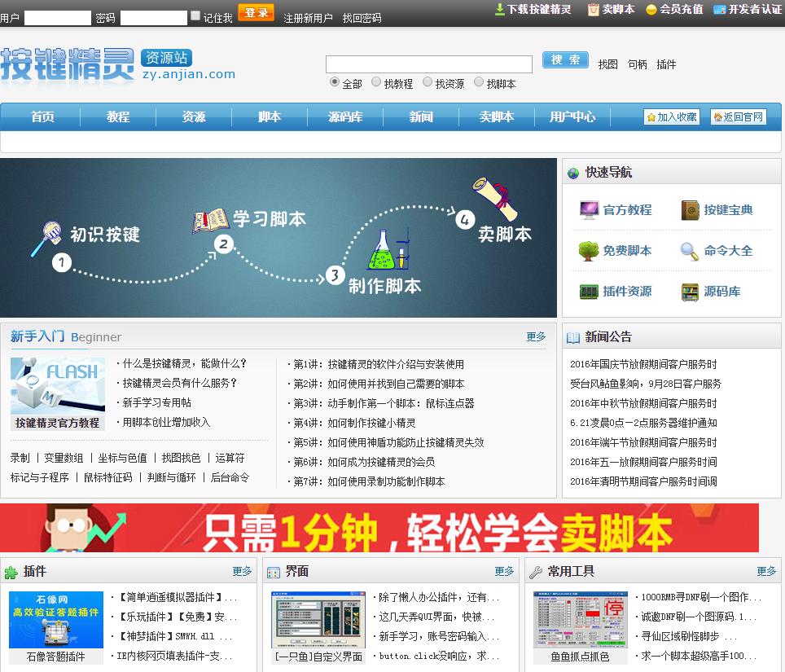Screen dimensions: 785x672
Task: Click 更多 in the 界面 section
Action: [x=504, y=571]
